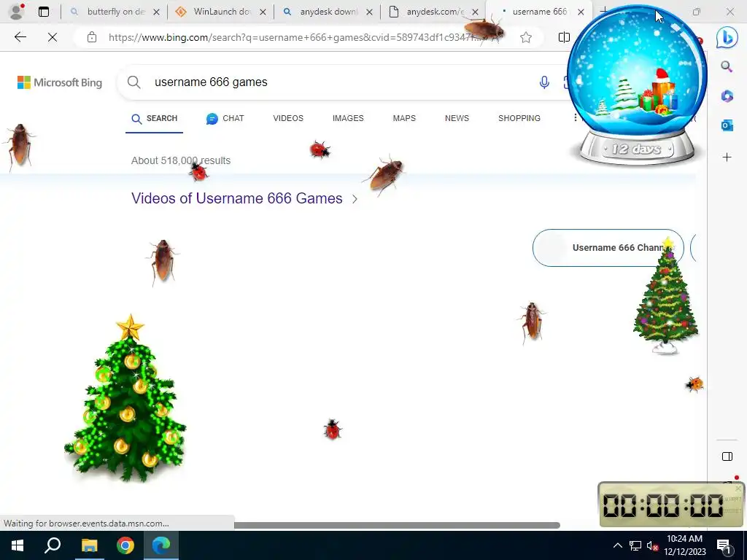
Task: Add a new app to the sidebar
Action: point(727,157)
